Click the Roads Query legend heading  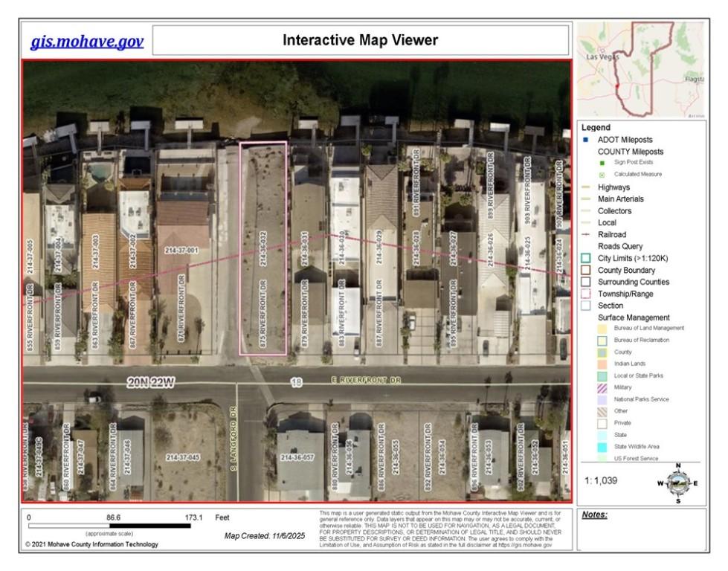(621, 247)
